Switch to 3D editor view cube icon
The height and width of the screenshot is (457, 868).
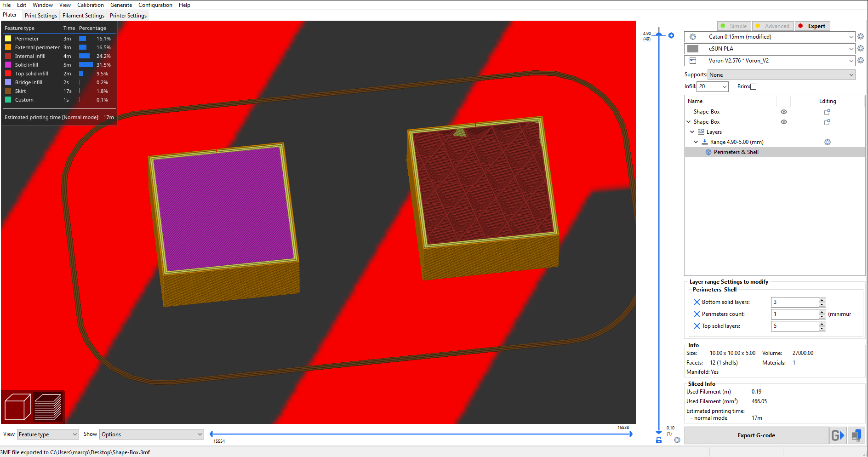point(17,406)
